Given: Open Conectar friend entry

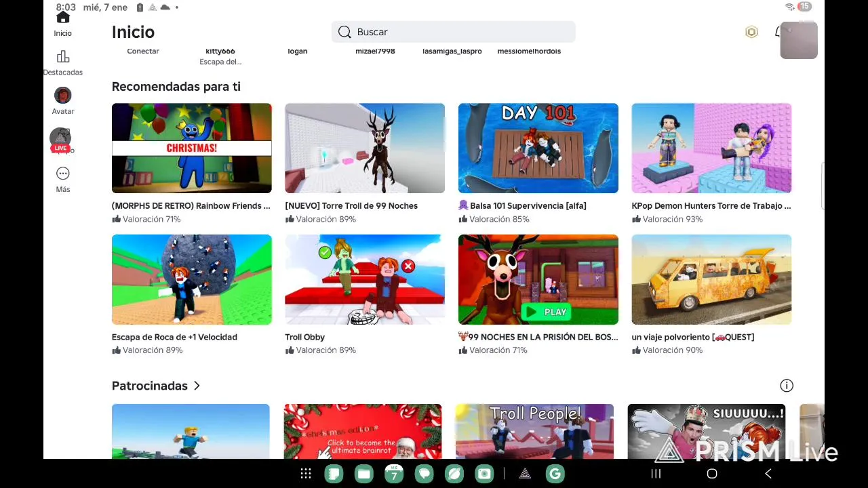Looking at the screenshot, I should [143, 51].
